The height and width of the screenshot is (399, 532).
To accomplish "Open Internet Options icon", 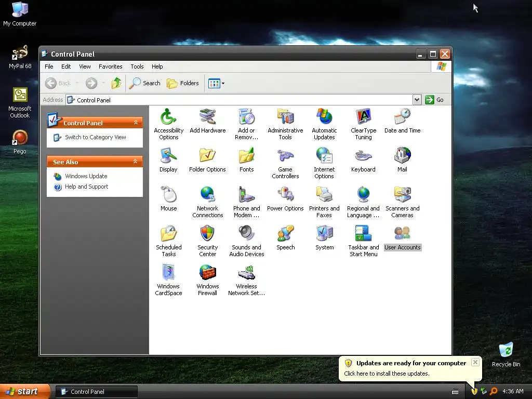I will (324, 163).
